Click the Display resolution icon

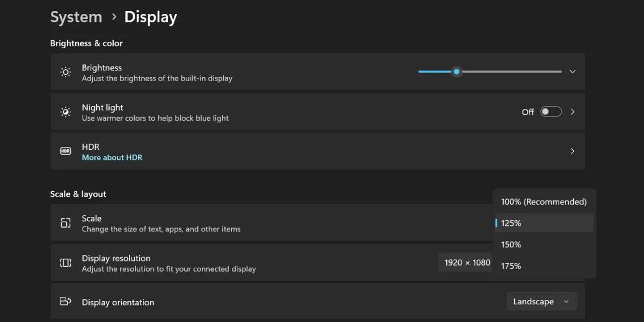(x=65, y=262)
